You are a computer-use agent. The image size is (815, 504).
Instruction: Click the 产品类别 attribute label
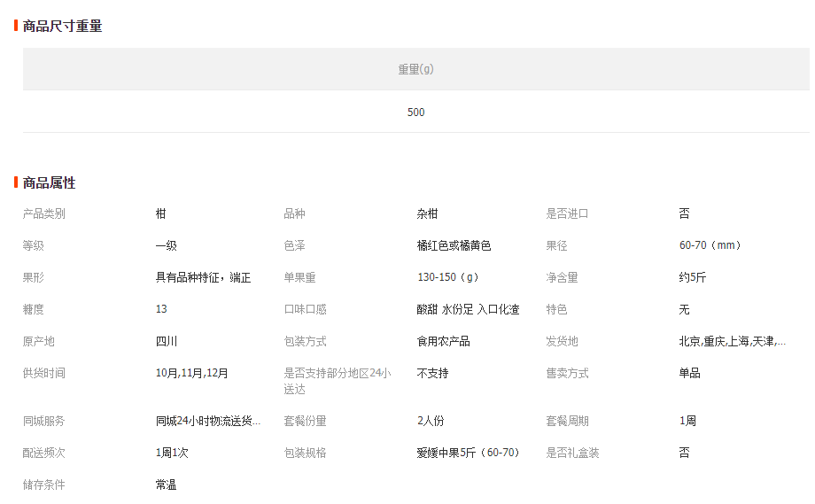pyautogui.click(x=44, y=213)
